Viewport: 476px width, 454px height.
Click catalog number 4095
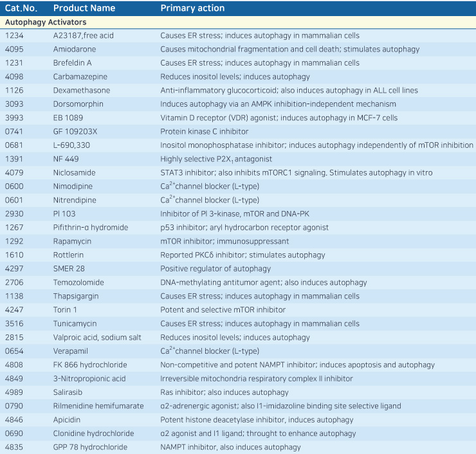point(14,49)
